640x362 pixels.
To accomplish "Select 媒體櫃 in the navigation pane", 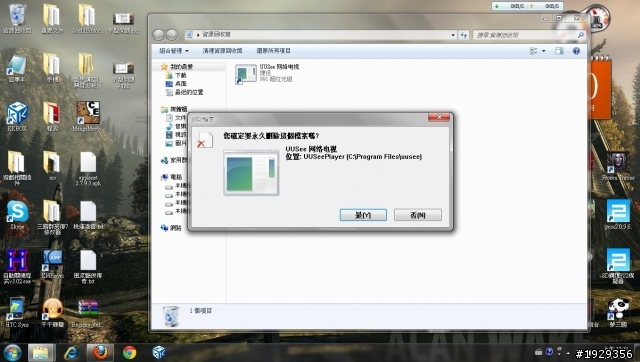I will [x=174, y=109].
